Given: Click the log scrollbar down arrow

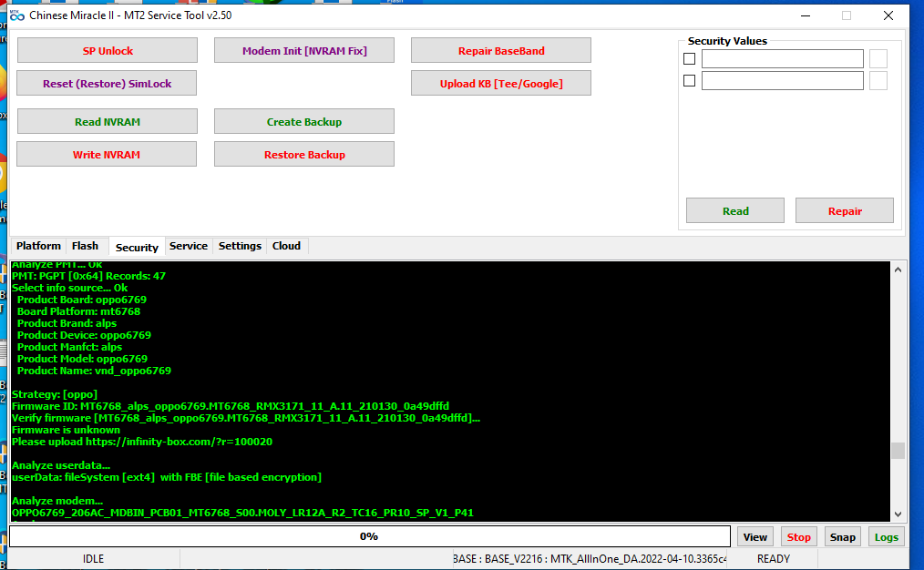Looking at the screenshot, I should (898, 514).
